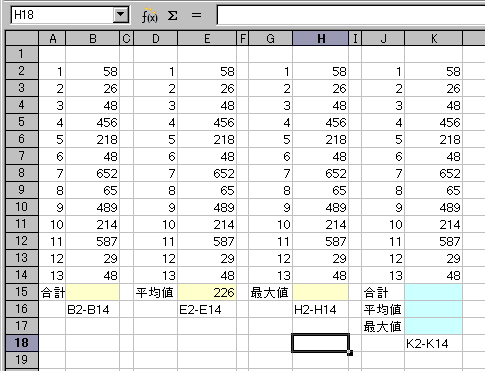Click light blue cell K17 beside 最大値
Screen dimensions: 485x371
[x=433, y=326]
